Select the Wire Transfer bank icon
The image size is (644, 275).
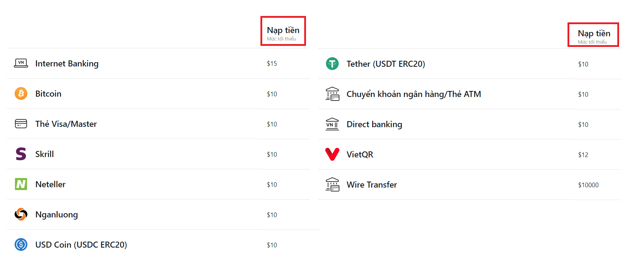pyautogui.click(x=332, y=184)
